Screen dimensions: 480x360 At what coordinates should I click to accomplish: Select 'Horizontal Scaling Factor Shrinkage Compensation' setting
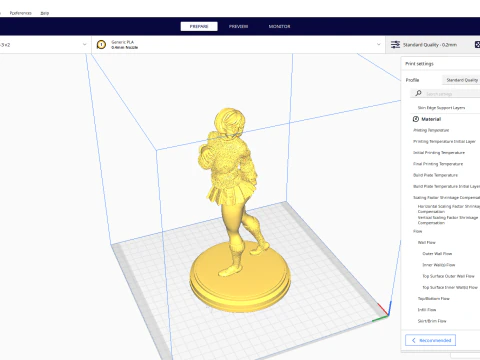click(449, 209)
